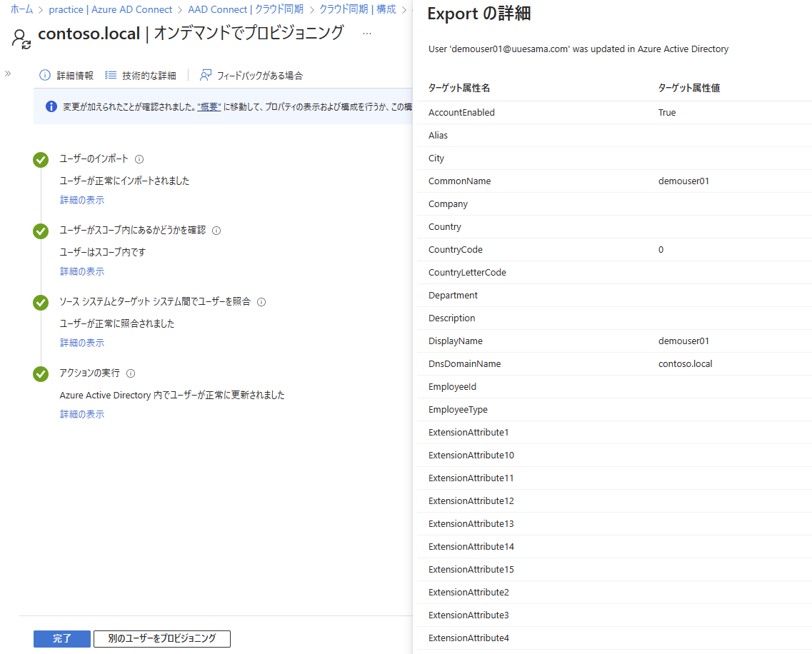Select the ExtensionAttribute3 row
The width and height of the screenshot is (812, 654).
[614, 615]
